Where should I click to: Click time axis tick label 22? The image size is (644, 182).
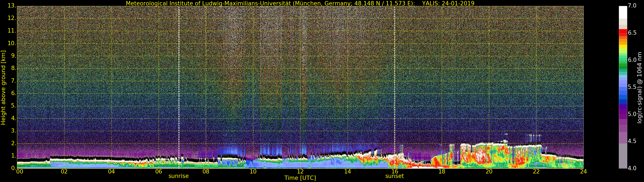536,172
